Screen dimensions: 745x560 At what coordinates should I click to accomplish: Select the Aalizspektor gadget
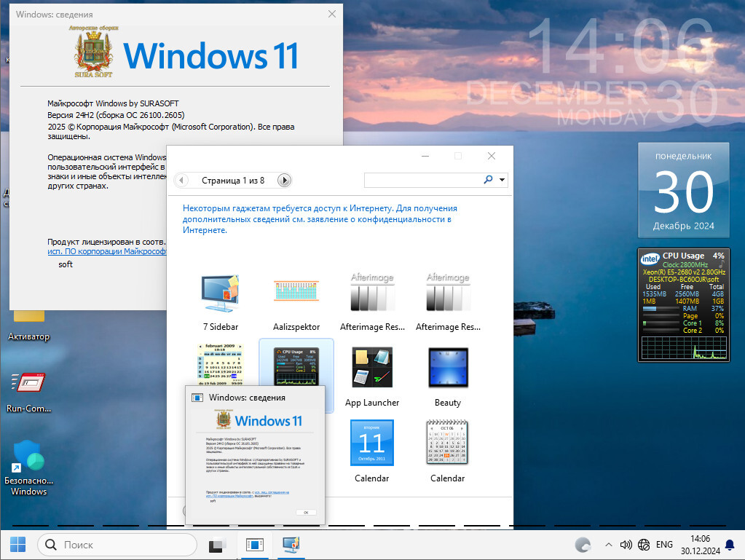click(296, 301)
